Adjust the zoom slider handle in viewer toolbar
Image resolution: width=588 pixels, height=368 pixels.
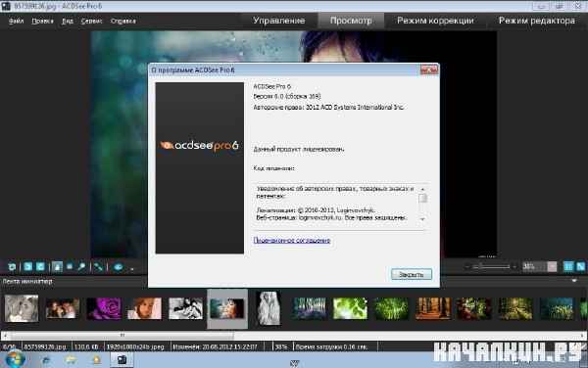point(481,266)
